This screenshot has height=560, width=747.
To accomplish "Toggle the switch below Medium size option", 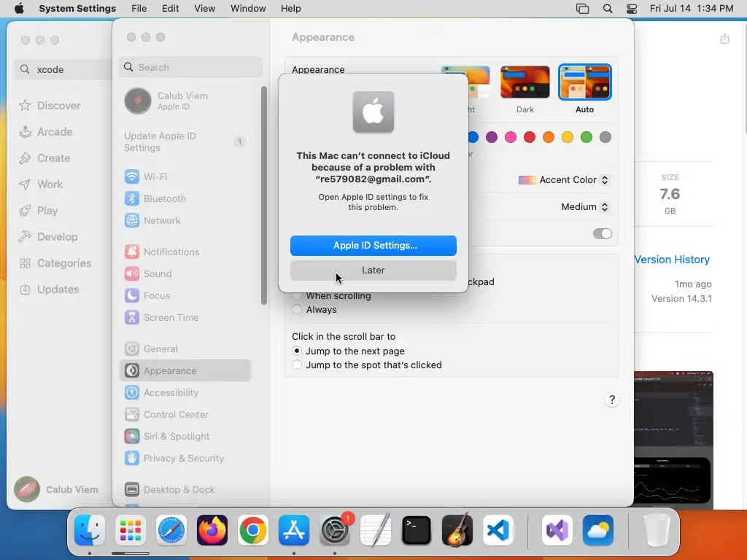I will click(x=602, y=234).
